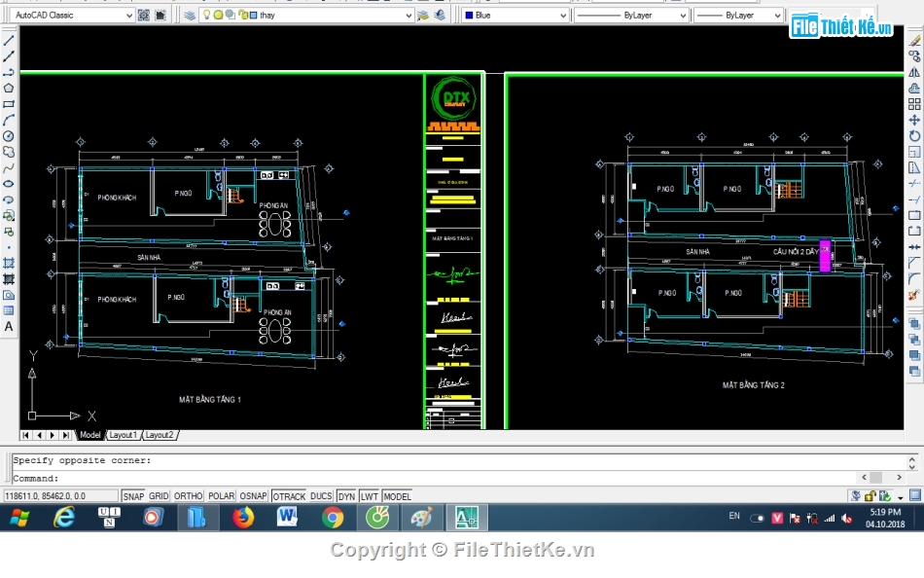Open Firefox from the taskbar

242,518
